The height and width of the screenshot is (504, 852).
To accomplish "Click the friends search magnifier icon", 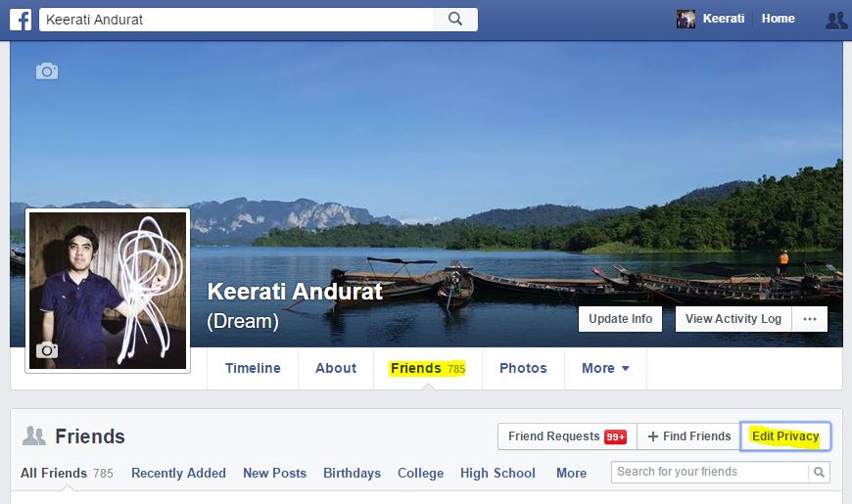I will pyautogui.click(x=819, y=473).
